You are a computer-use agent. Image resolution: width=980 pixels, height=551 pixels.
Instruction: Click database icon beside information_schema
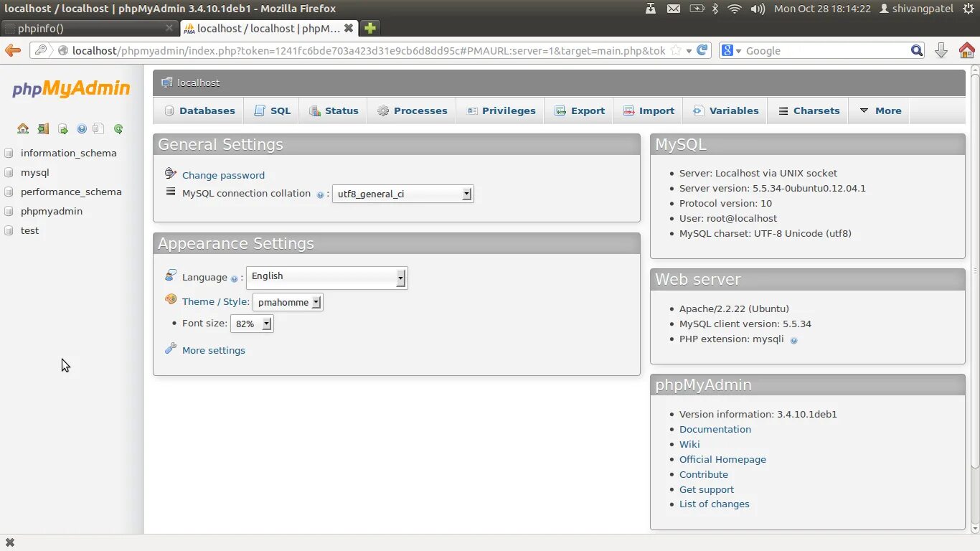[9, 153]
